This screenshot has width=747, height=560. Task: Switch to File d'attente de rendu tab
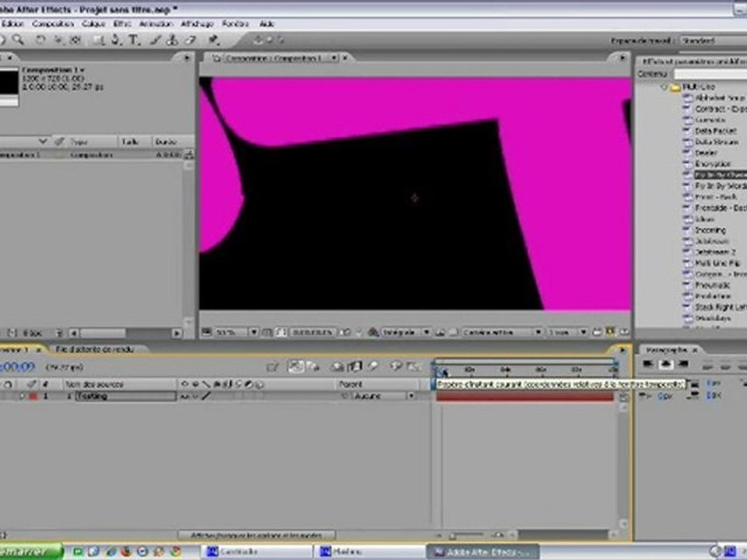[95, 349]
